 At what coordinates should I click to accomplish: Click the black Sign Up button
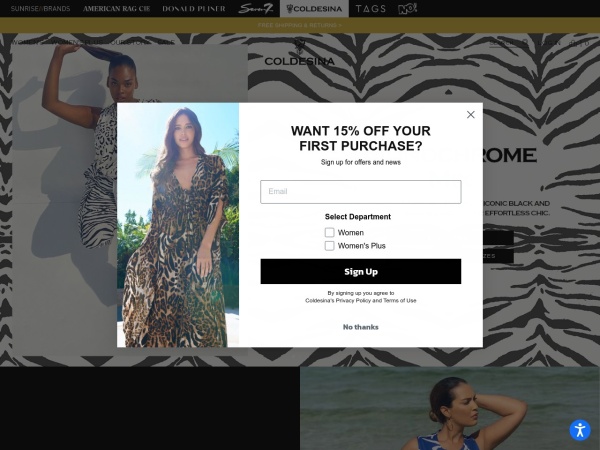point(360,271)
